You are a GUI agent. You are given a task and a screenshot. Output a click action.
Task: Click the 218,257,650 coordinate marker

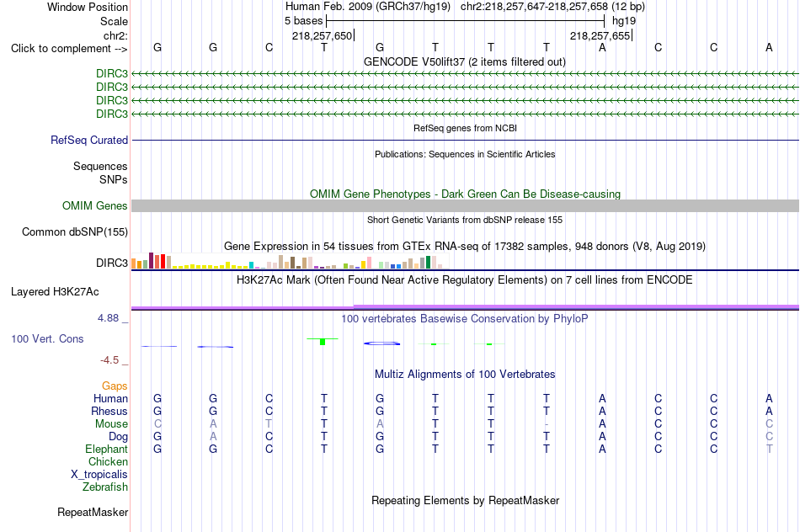(x=322, y=35)
